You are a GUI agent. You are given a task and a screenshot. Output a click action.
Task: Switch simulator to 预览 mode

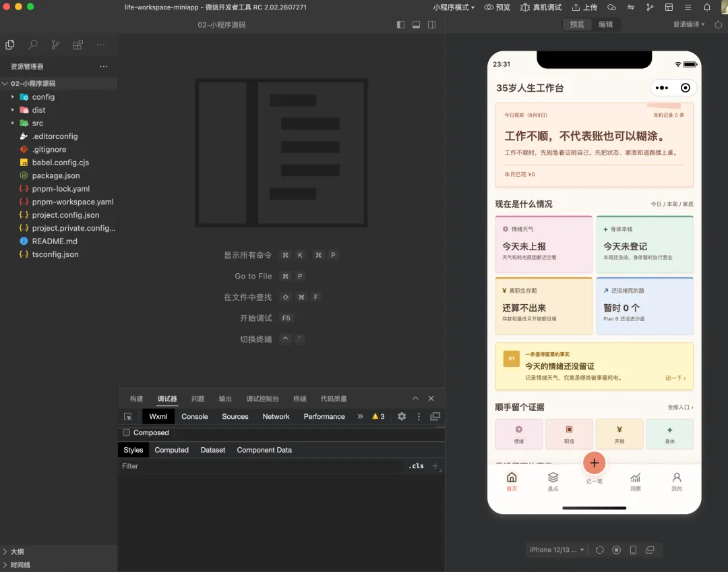point(576,24)
